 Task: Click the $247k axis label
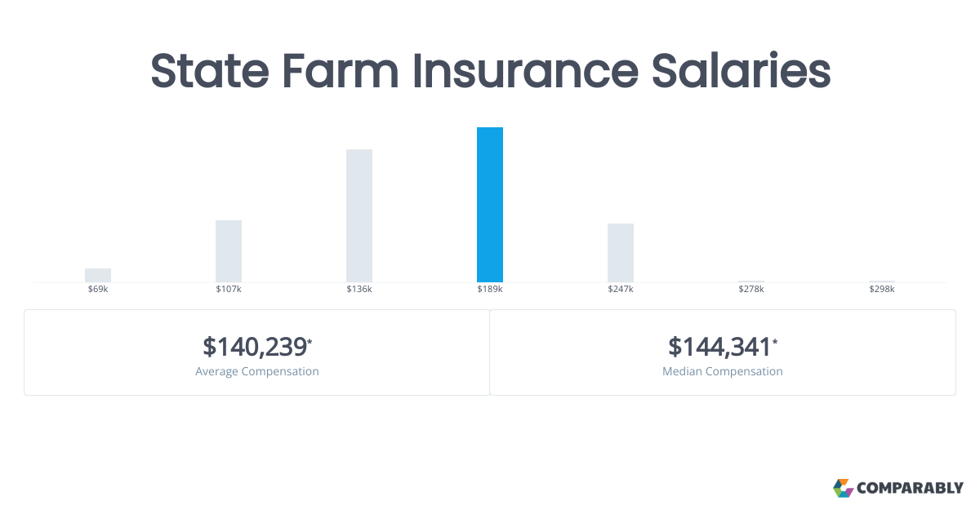click(621, 290)
